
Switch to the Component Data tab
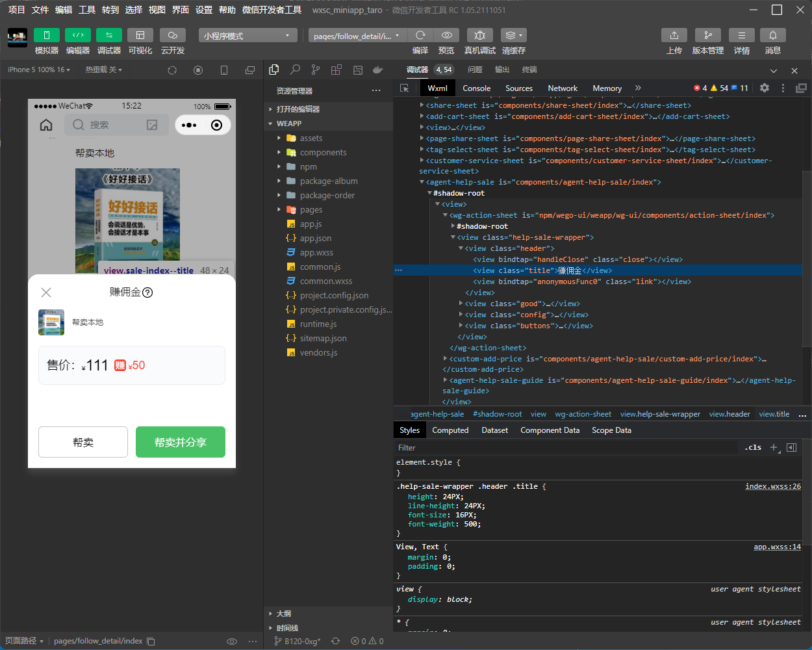point(550,430)
